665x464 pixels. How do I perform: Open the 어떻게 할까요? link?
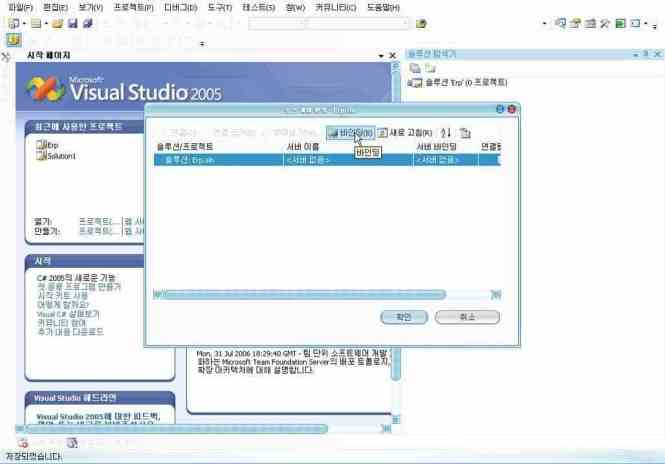63,305
